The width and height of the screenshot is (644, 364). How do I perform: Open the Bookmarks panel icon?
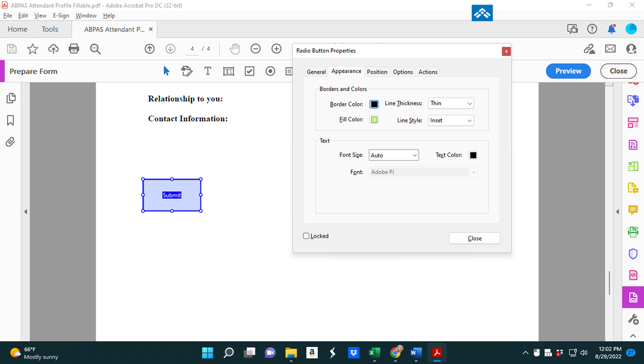coord(10,120)
